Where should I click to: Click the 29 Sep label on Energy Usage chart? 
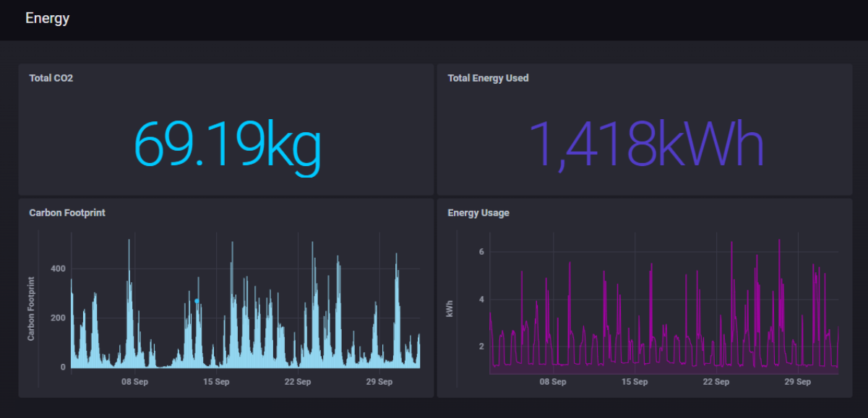click(x=799, y=382)
